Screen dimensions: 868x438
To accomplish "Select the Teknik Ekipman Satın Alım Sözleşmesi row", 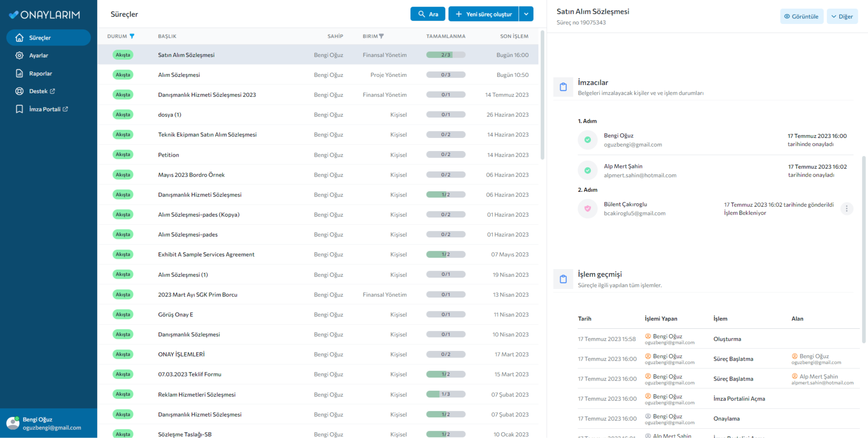I will (x=207, y=134).
